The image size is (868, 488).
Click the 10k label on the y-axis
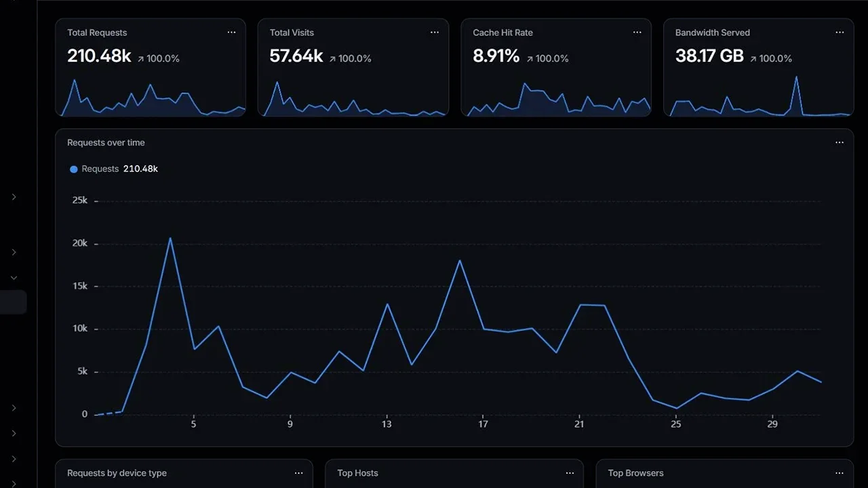80,329
